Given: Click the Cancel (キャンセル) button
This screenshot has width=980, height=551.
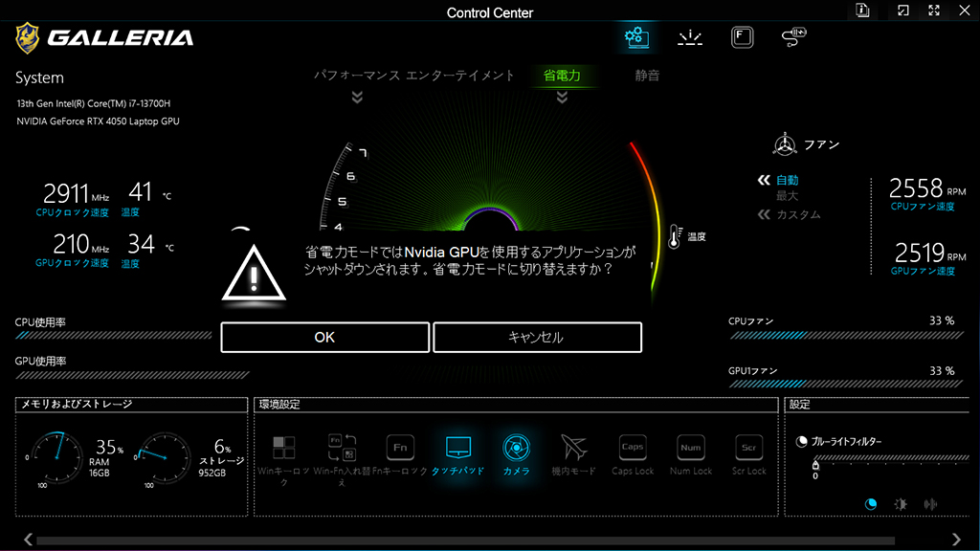Looking at the screenshot, I should pyautogui.click(x=538, y=338).
